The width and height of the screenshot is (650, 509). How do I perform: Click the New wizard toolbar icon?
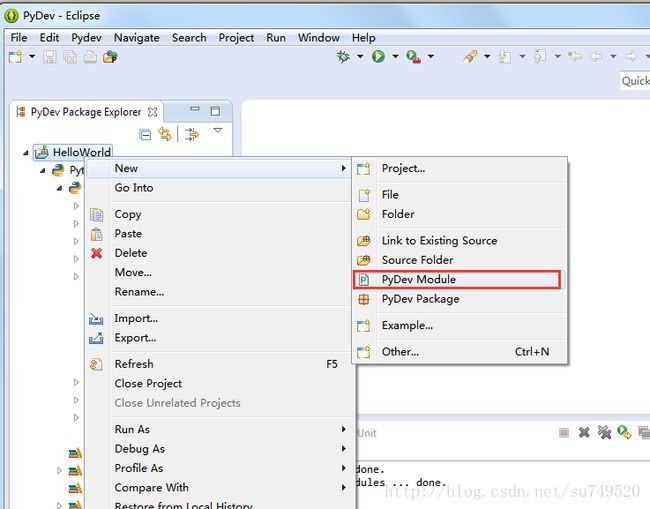click(15, 56)
